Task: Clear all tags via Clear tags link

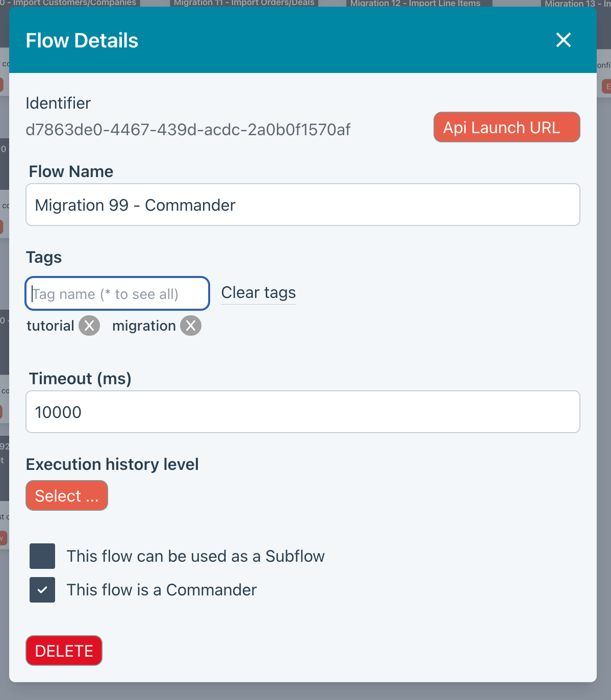Action: click(x=258, y=293)
